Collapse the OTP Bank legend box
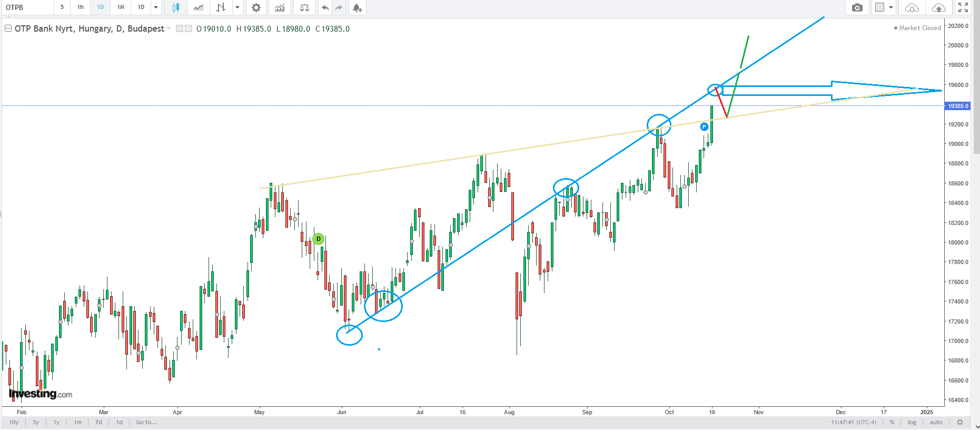 coord(8,28)
